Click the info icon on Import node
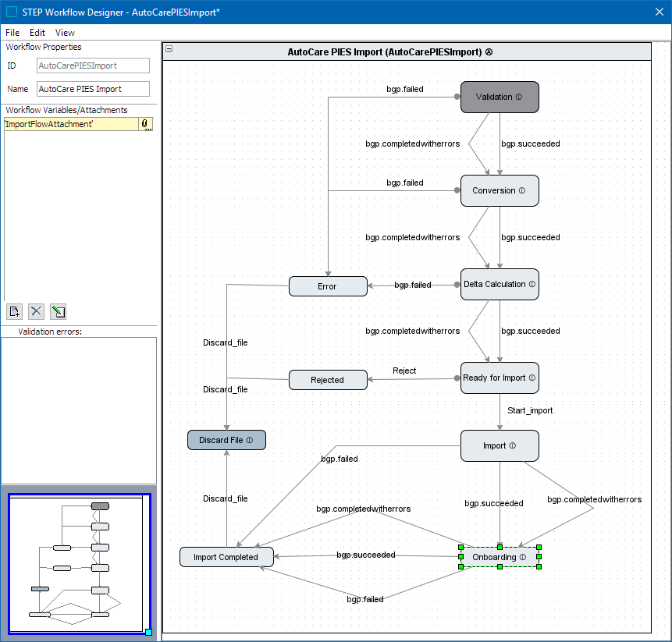 coord(513,446)
